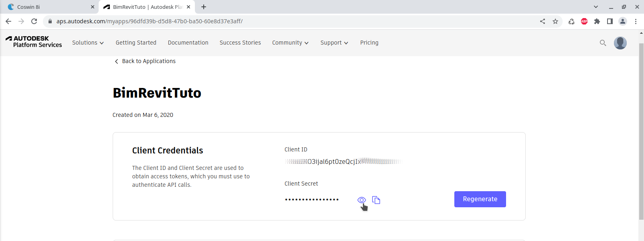Open a new browser tab
Image resolution: width=644 pixels, height=241 pixels.
pos(204,7)
